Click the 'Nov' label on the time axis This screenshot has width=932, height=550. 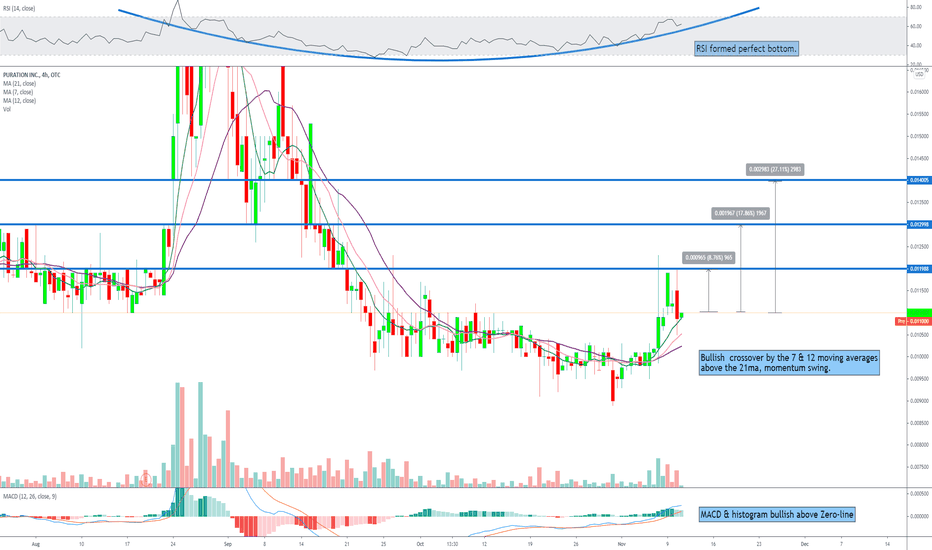click(622, 543)
